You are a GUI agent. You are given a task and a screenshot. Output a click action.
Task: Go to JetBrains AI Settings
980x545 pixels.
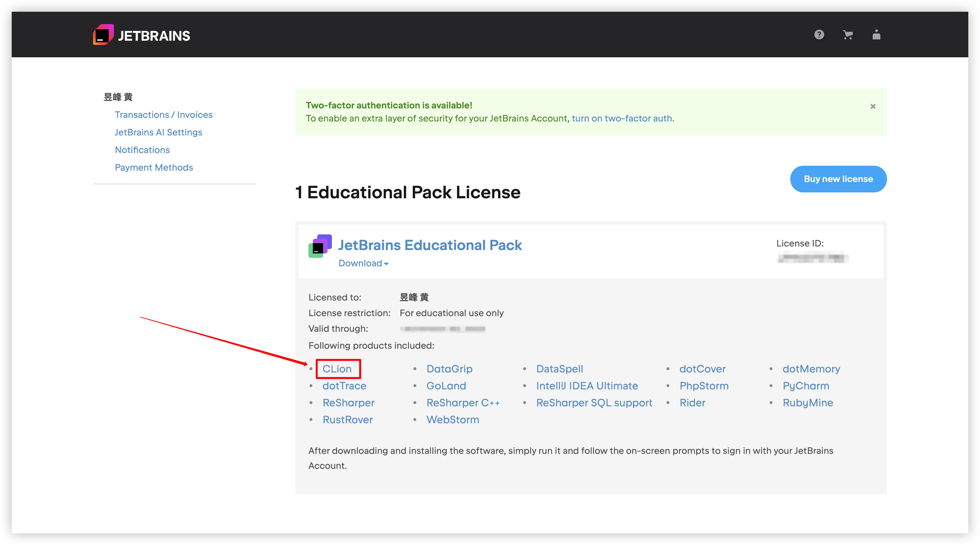click(158, 132)
